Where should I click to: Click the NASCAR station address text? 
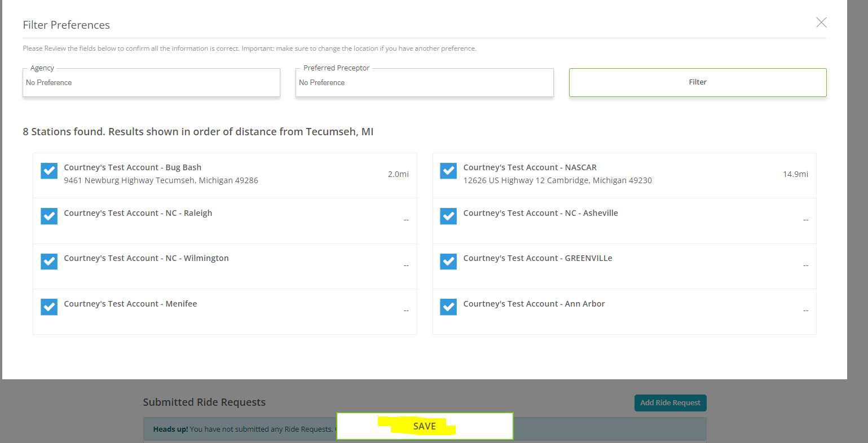(557, 180)
